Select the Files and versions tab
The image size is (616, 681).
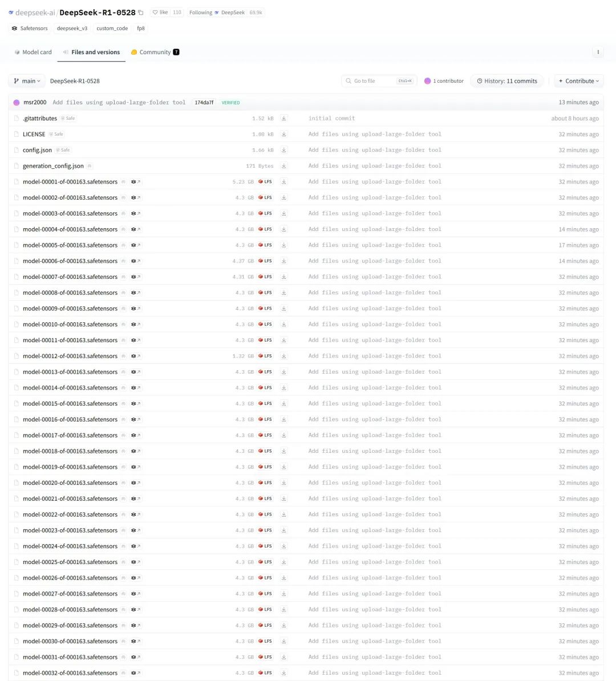92,52
